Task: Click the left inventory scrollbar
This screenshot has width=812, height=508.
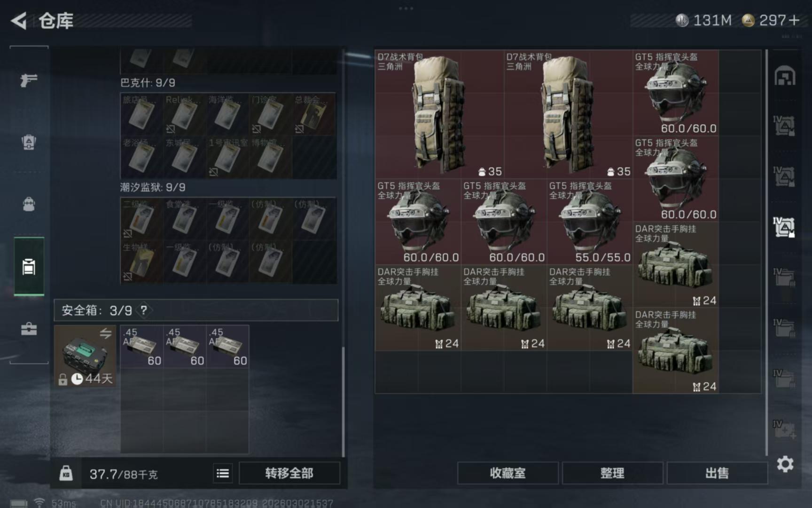Action: (343, 401)
